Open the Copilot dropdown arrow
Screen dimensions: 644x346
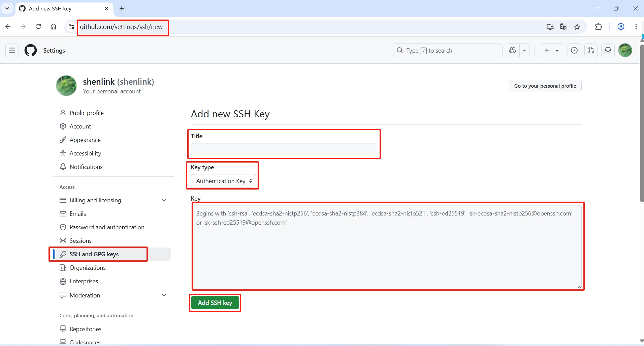(x=524, y=51)
